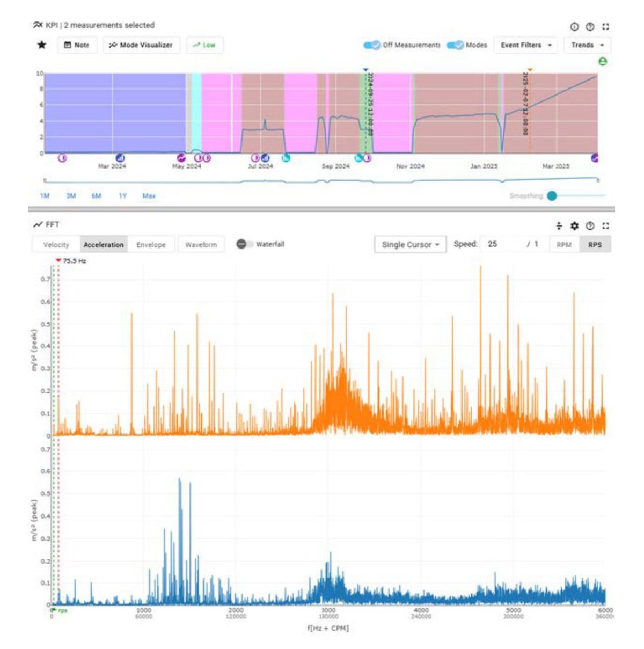Click the purple event marker at timeline end
This screenshot has height=649, width=644.
595,158
